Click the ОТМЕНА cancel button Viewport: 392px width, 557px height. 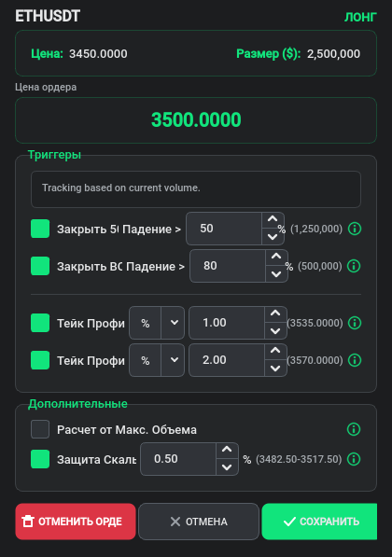pyautogui.click(x=199, y=522)
